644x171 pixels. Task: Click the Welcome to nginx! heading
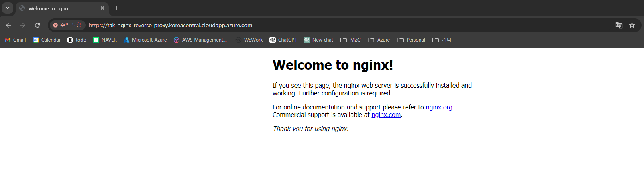(x=333, y=65)
